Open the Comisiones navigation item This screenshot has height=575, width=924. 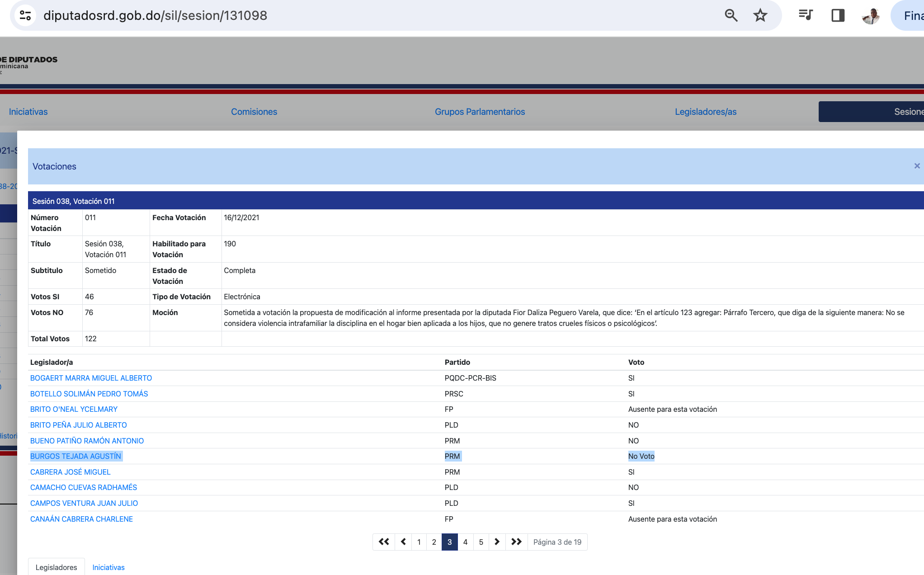254,112
